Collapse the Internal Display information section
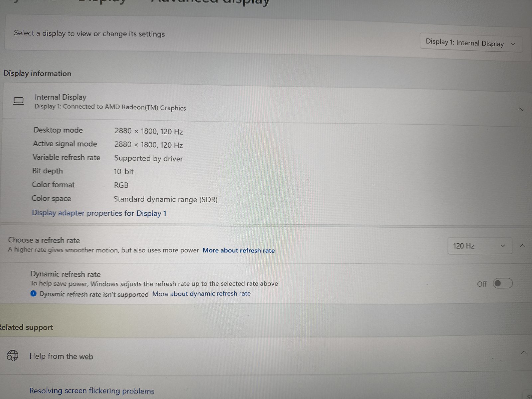 [x=520, y=109]
